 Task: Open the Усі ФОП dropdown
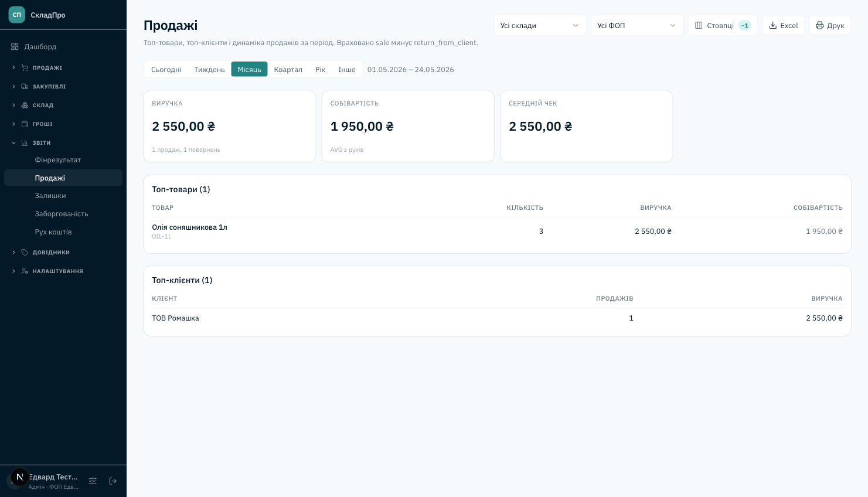(x=636, y=25)
